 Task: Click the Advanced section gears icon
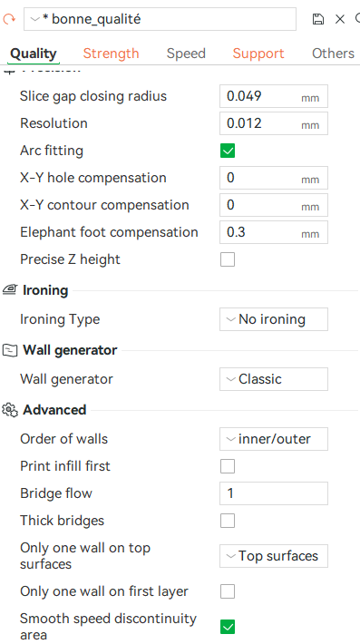[10, 410]
